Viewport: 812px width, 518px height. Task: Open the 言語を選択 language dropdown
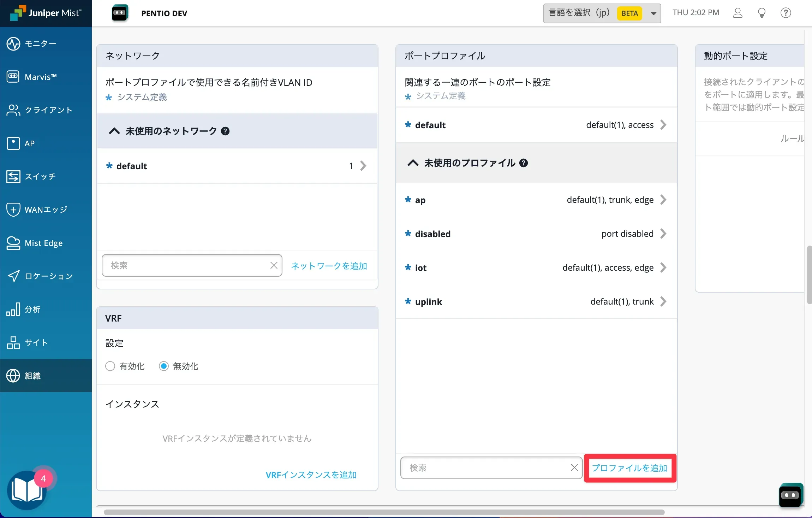[602, 13]
